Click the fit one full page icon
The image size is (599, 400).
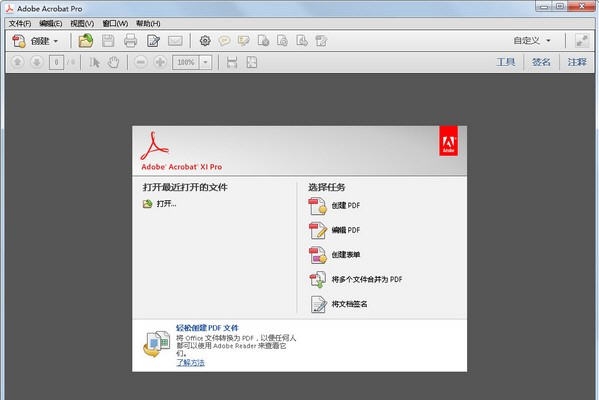[251, 62]
